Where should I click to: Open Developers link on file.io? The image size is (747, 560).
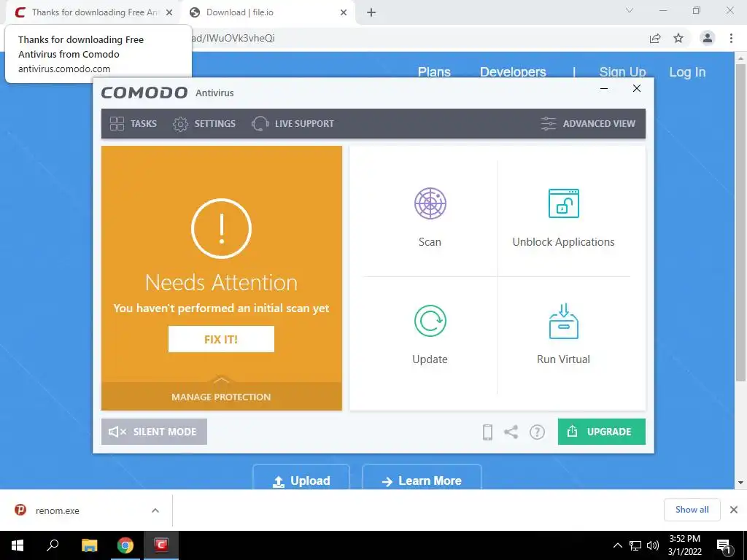[x=513, y=72]
